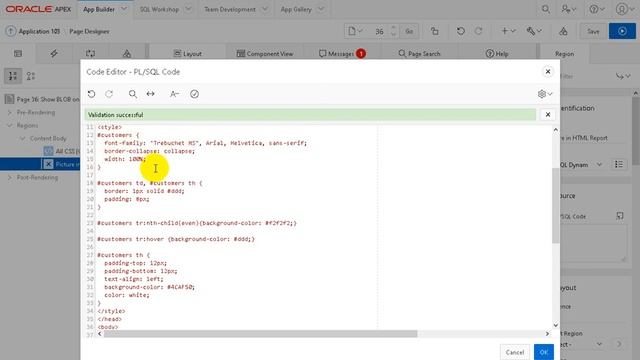Collapse the Content Body tree node
Image resolution: width=640 pixels, height=360 pixels.
click(23, 138)
